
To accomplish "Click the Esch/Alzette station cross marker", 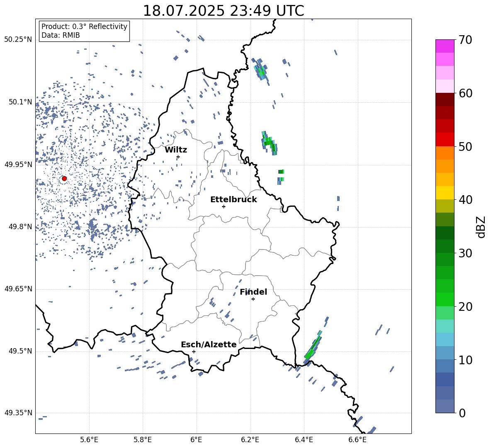I will tap(194, 351).
